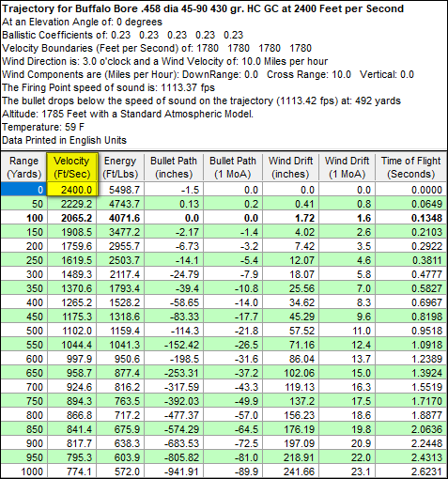448x479 pixels.
Task: Click velocity value 2229.2
Action: tap(72, 204)
